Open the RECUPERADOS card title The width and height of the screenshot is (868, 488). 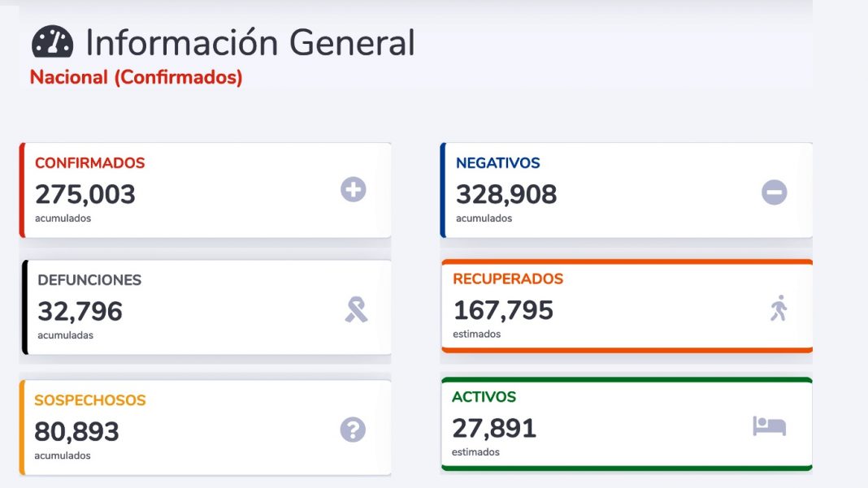508,279
